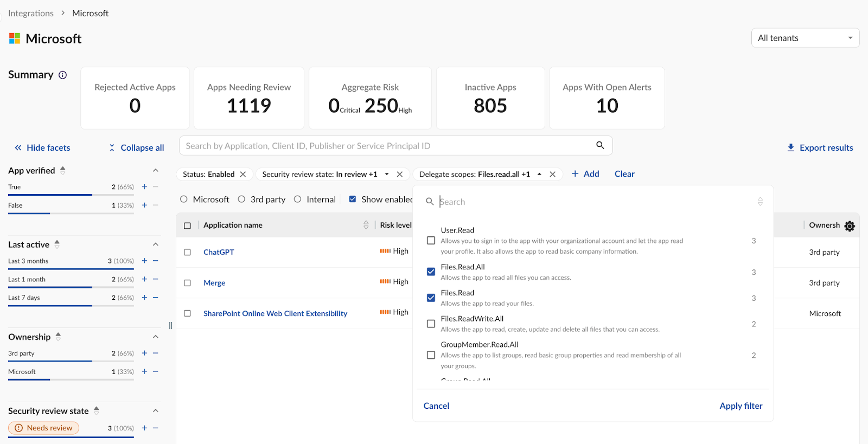Collapse the App verified facet section
Screen dimensions: 868x444
[156, 170]
